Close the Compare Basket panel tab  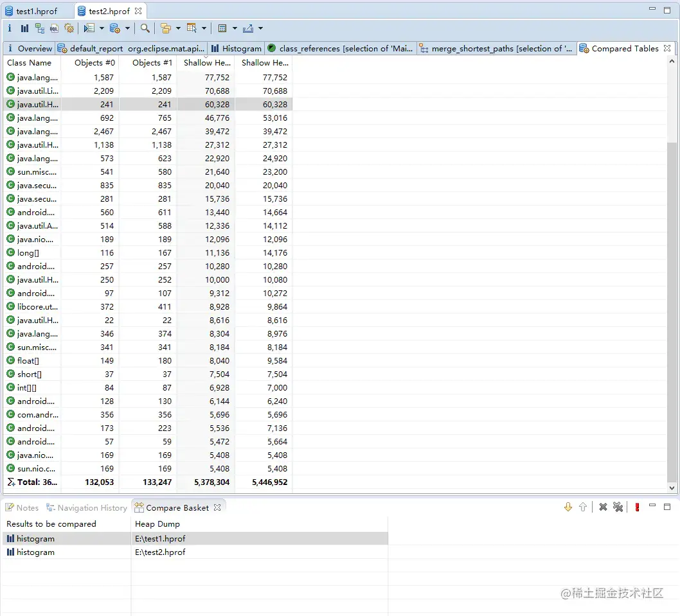click(x=217, y=507)
